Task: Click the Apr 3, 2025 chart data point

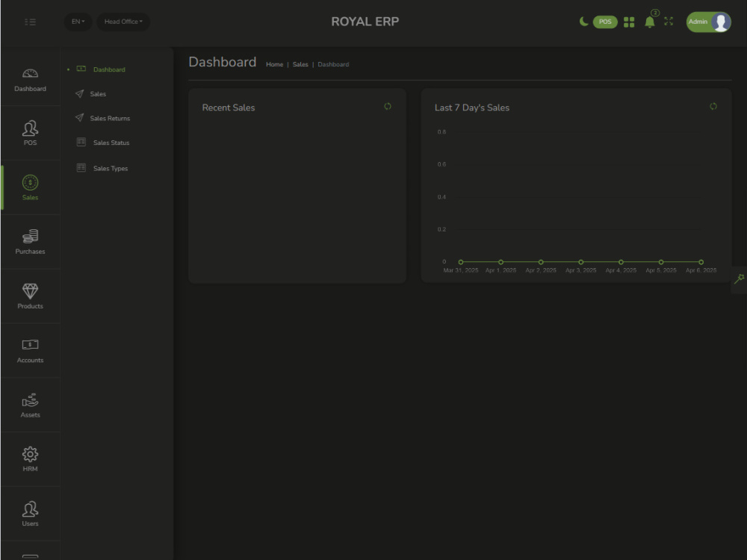Action: point(580,262)
